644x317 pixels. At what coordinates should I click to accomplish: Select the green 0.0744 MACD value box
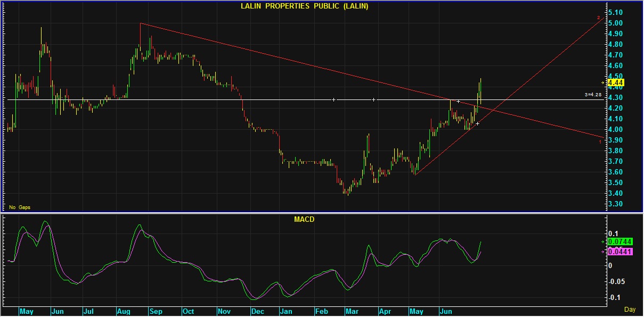click(620, 241)
